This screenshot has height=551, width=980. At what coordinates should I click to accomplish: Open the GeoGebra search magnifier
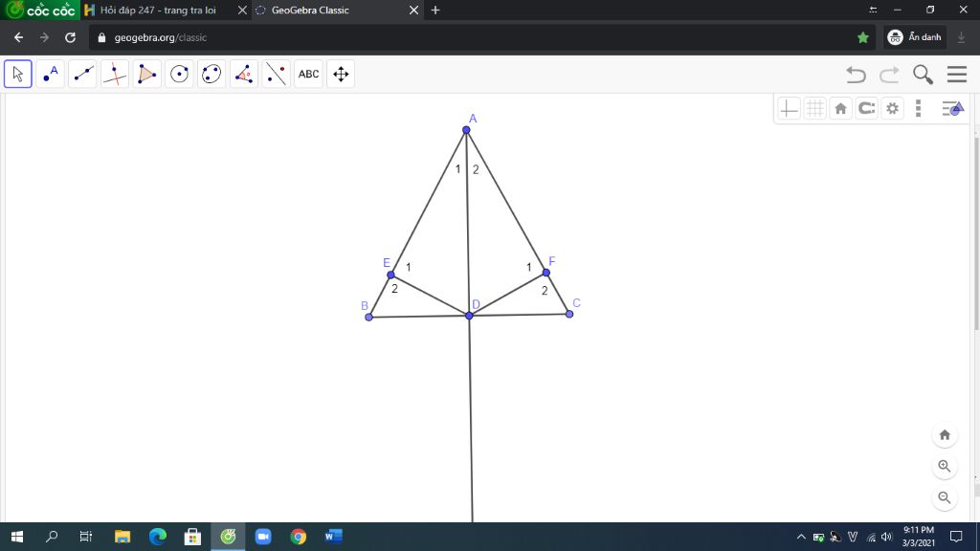click(924, 75)
